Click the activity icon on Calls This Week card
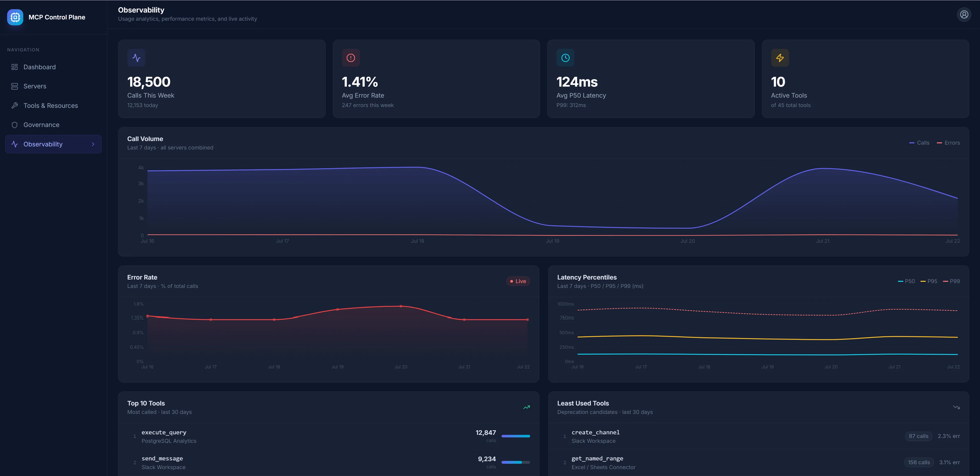 point(136,58)
